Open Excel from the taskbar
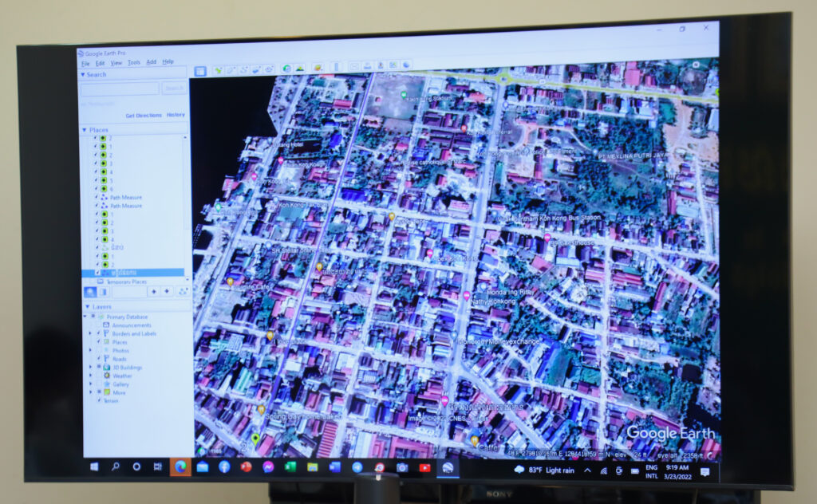Screen dimensions: 817x504 pos(290,467)
